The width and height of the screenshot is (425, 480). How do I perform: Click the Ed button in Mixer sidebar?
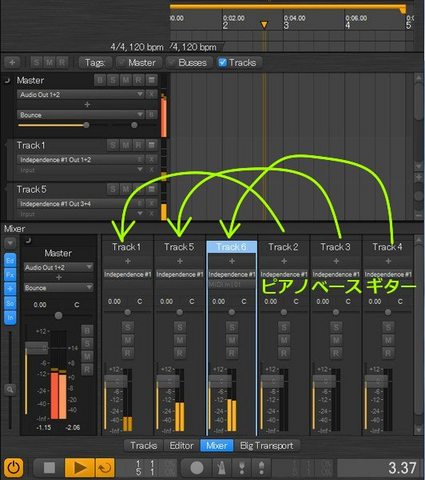[x=10, y=260]
